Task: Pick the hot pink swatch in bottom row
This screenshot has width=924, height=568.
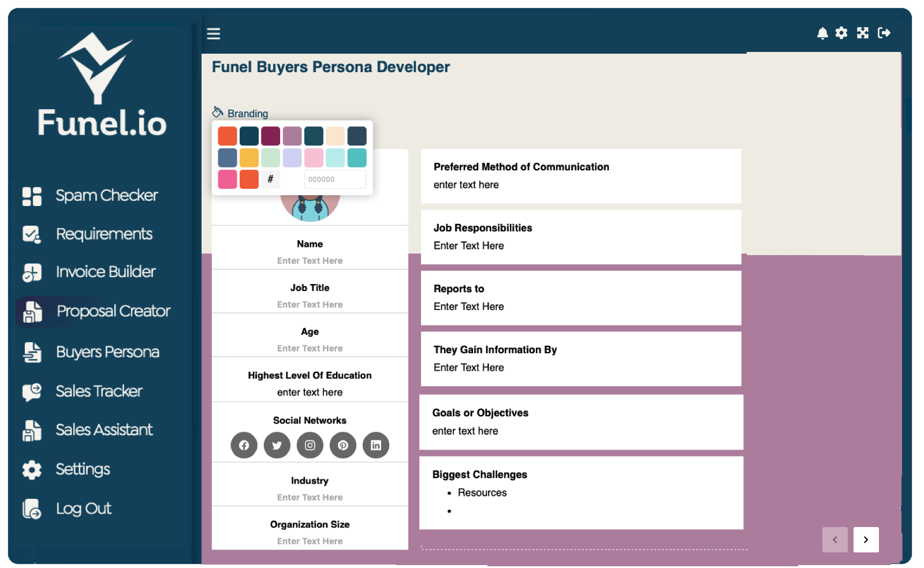Action: pos(228,179)
